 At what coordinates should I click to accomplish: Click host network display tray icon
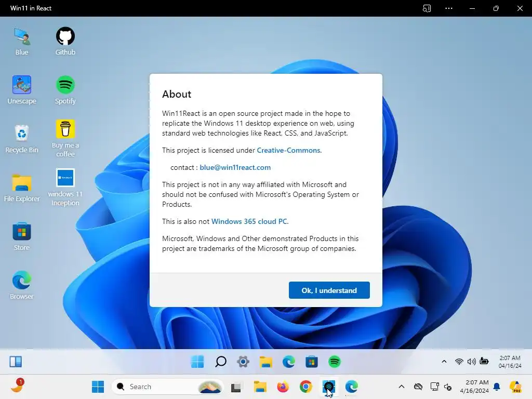434,387
